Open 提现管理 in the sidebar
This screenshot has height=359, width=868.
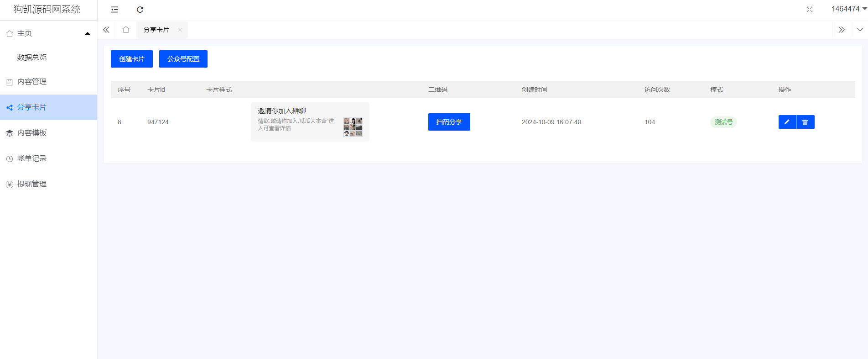(32, 184)
